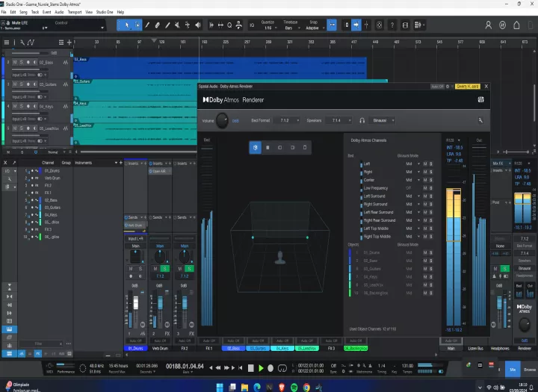Click the tempo value 131.00
The image size is (538, 392).
tap(407, 366)
